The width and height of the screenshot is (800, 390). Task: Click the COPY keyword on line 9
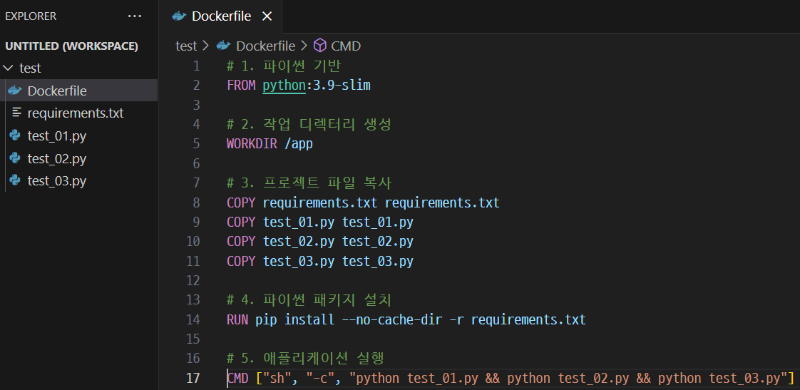click(x=241, y=222)
